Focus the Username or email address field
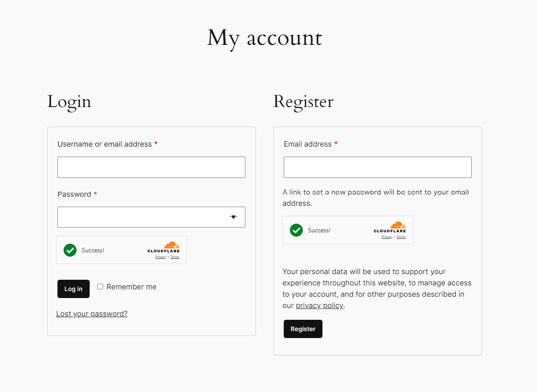 pos(151,167)
